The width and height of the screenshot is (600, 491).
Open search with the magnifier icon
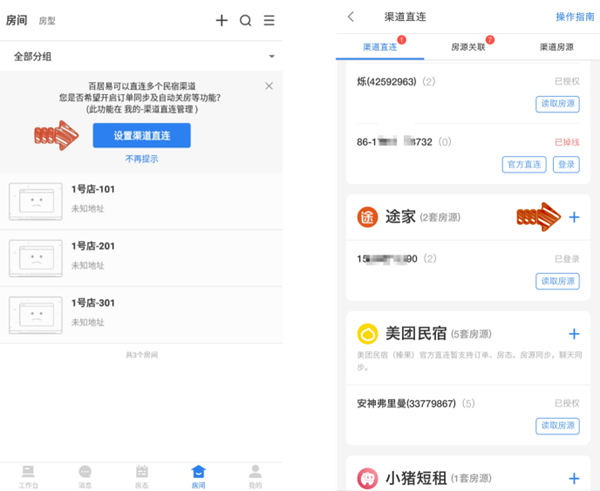pos(245,20)
